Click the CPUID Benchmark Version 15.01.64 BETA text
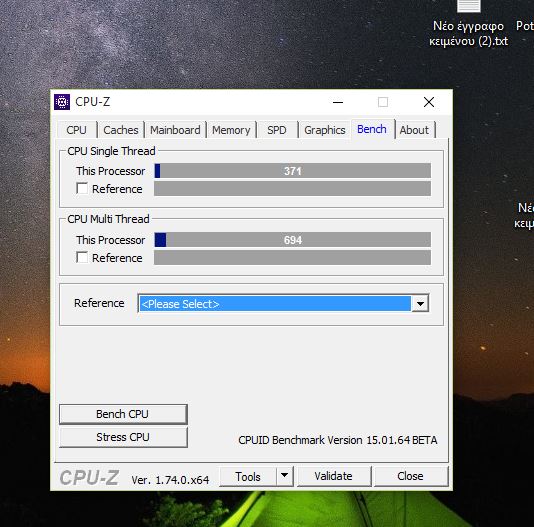 click(x=338, y=440)
